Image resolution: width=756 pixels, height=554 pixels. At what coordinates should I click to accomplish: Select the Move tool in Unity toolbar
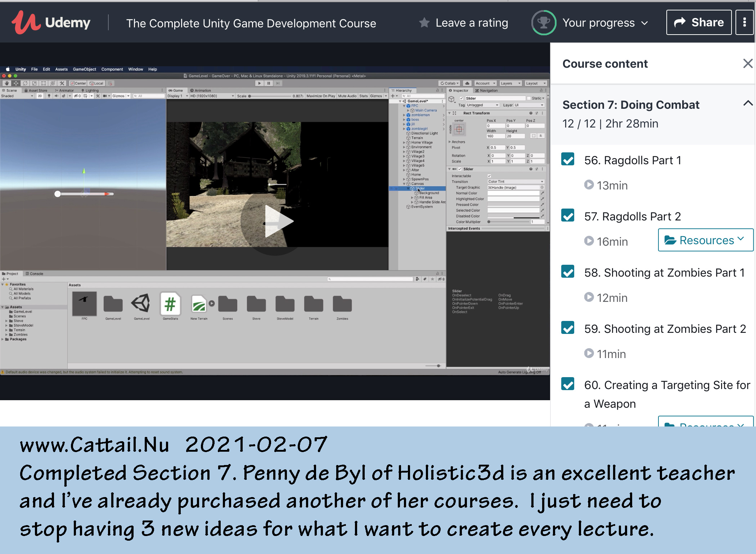point(16,83)
